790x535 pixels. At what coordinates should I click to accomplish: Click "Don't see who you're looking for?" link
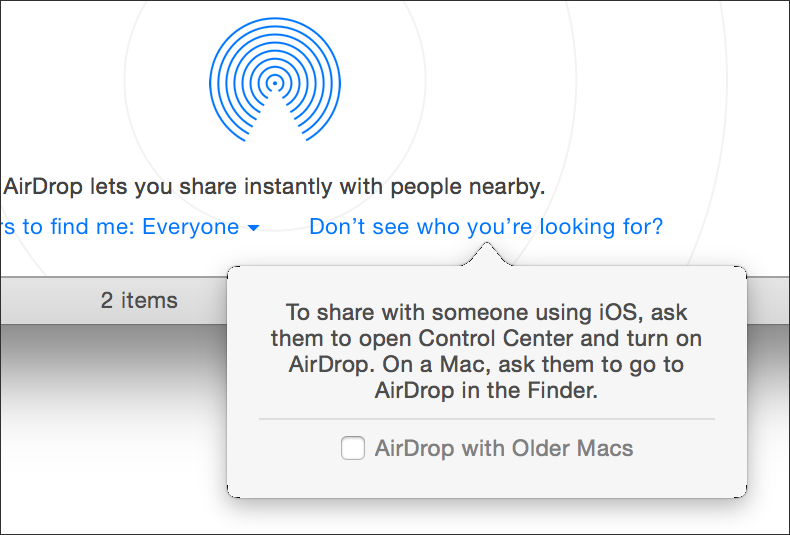point(486,227)
